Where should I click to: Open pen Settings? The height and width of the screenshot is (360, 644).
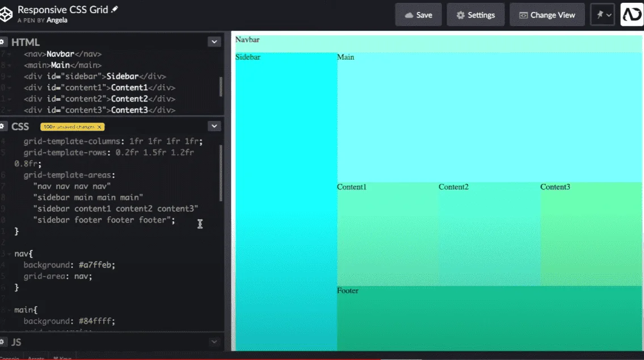(475, 15)
